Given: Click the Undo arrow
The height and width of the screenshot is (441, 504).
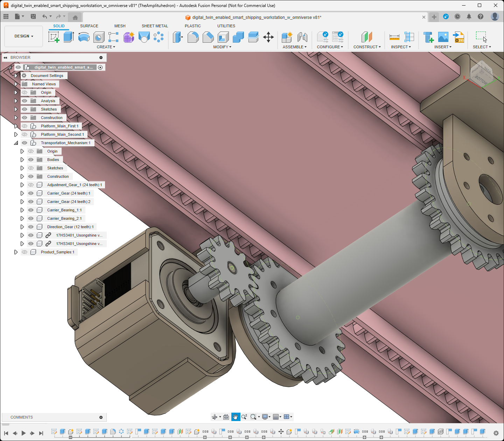Looking at the screenshot, I should (44, 16).
